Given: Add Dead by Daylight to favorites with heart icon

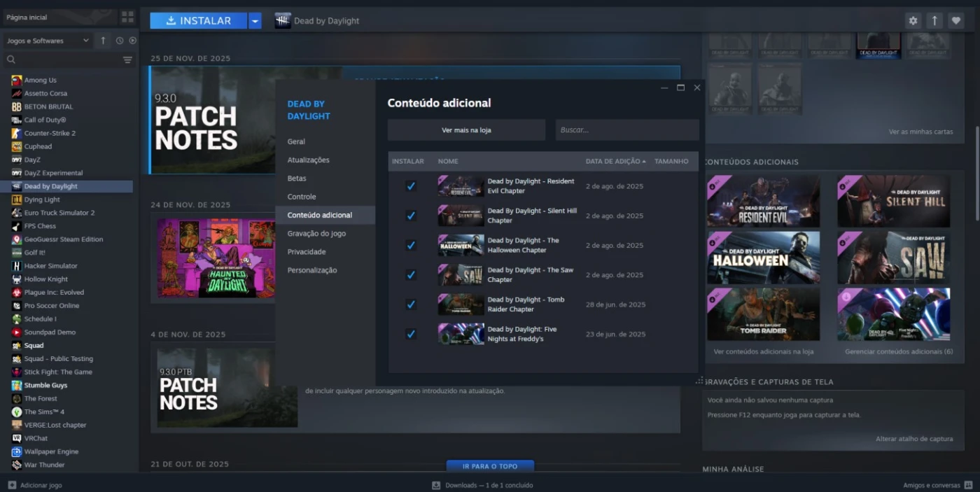Looking at the screenshot, I should (955, 21).
